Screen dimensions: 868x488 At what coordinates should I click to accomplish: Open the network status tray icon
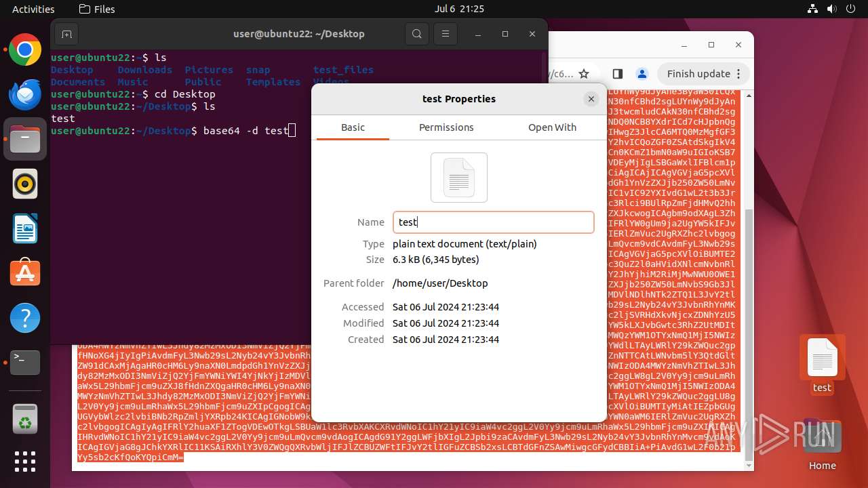(812, 9)
